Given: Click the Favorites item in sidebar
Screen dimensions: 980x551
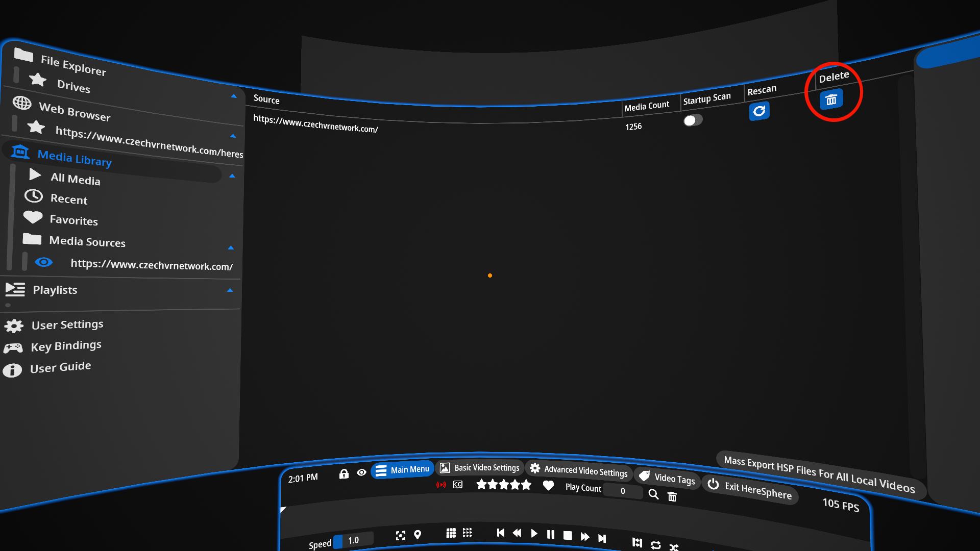Looking at the screenshot, I should click(x=73, y=219).
